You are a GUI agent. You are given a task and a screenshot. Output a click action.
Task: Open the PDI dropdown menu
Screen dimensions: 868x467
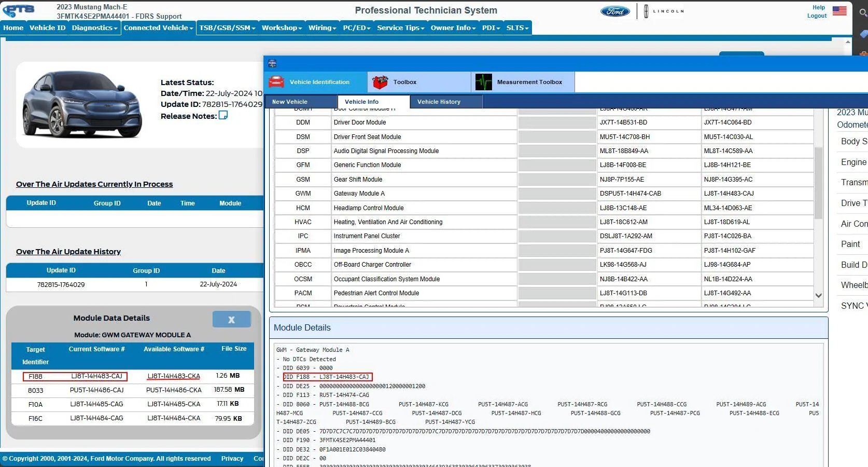[491, 28]
